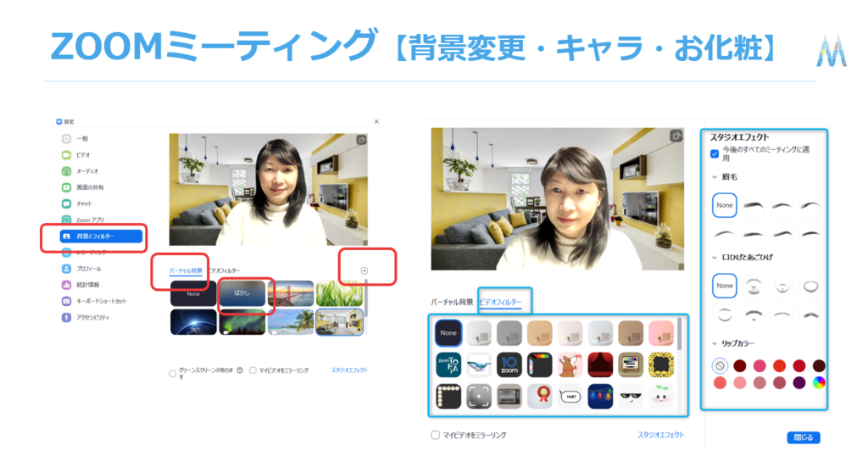Apply the old static television filter
The height and width of the screenshot is (462, 868).
pyautogui.click(x=509, y=397)
